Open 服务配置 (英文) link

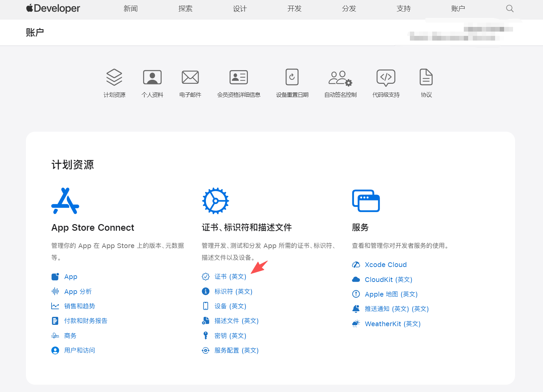click(x=237, y=350)
